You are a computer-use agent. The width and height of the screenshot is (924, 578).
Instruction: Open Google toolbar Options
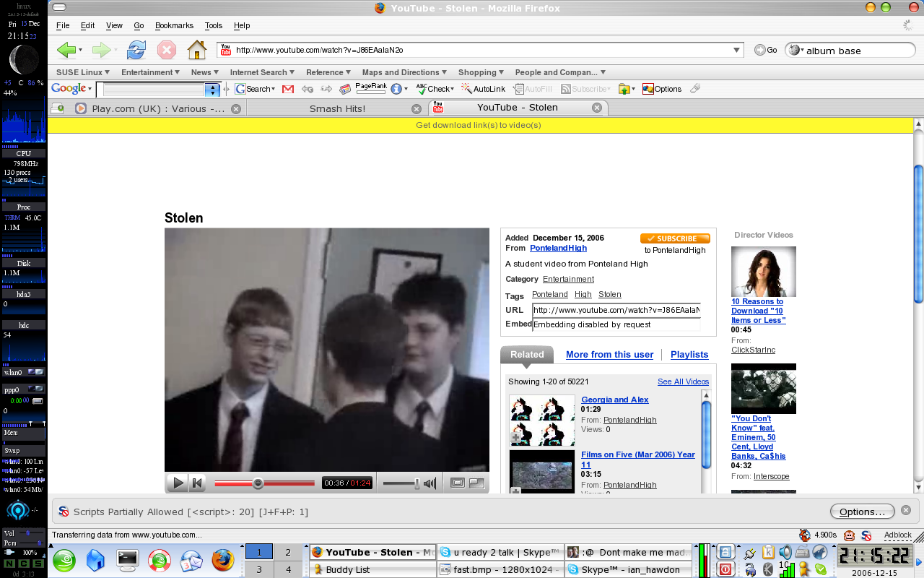[662, 89]
